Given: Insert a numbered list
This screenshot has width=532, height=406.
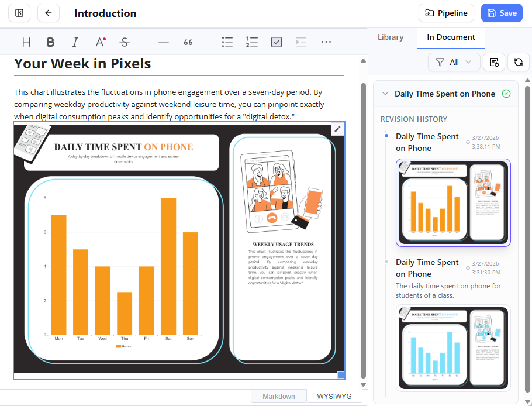Looking at the screenshot, I should click(x=252, y=42).
